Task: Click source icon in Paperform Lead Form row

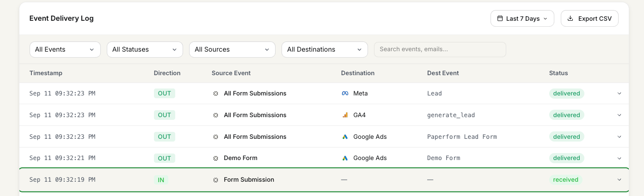Action: click(215, 137)
